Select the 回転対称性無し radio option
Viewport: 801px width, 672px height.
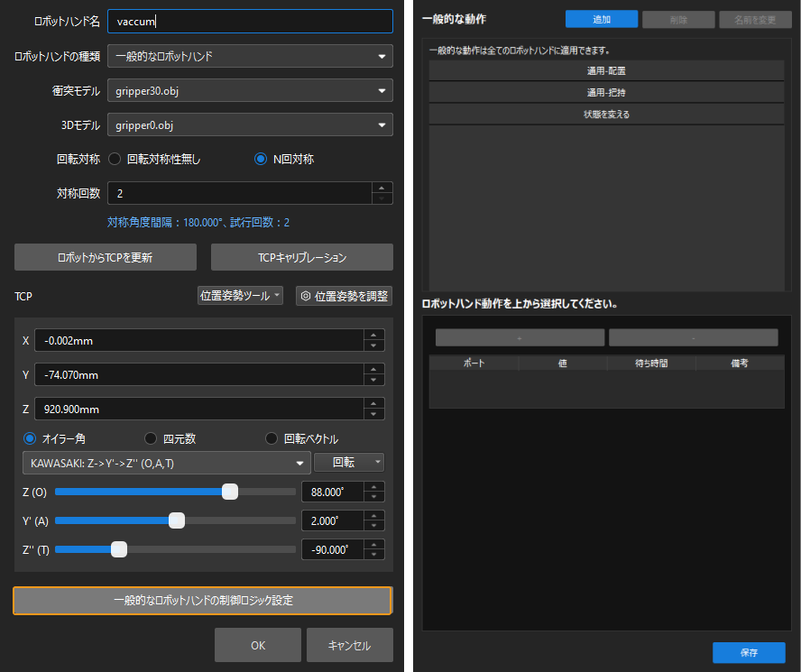pyautogui.click(x=115, y=160)
